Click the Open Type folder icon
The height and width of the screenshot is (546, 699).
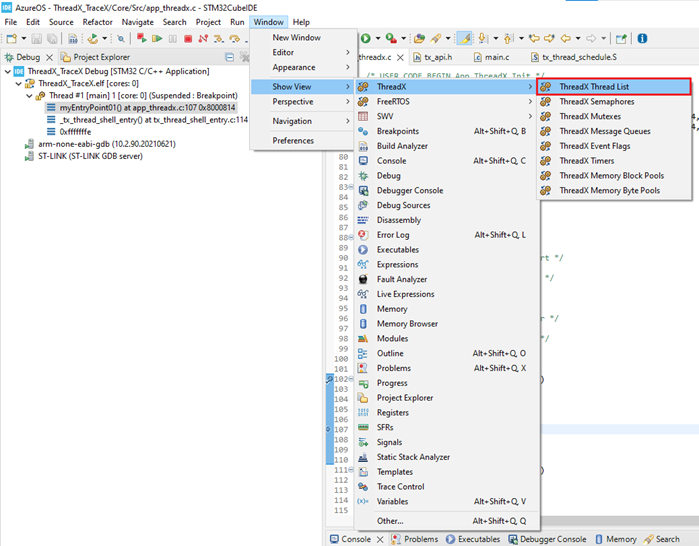[419, 39]
